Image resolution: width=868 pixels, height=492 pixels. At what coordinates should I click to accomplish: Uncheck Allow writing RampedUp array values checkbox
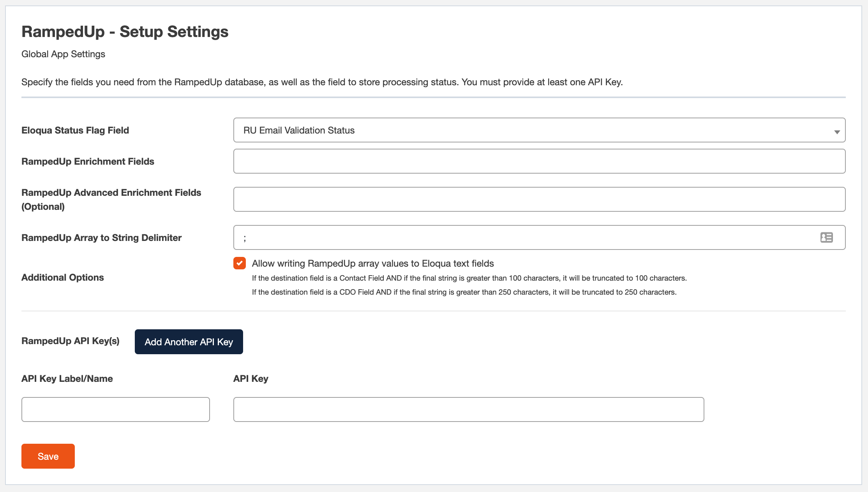click(x=240, y=263)
